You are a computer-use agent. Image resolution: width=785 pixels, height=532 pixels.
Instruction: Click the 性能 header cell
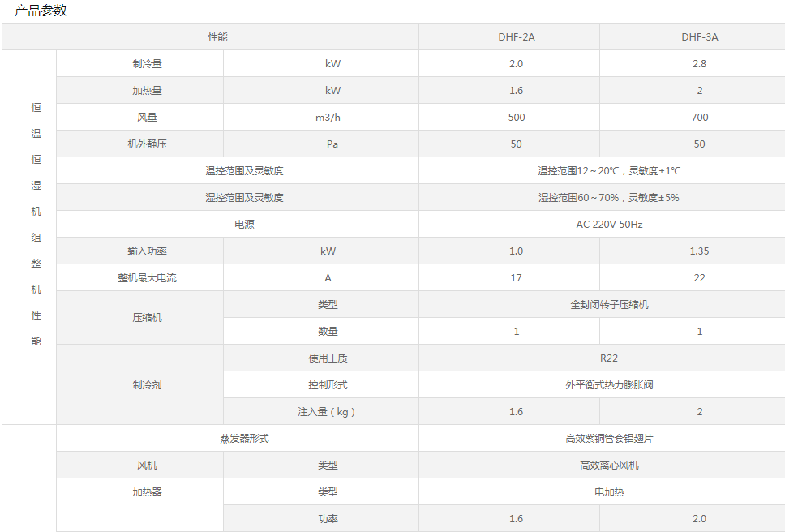[217, 37]
